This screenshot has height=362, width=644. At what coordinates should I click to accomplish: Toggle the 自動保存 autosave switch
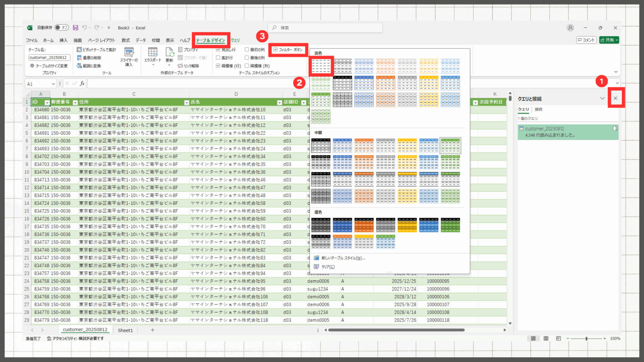click(x=62, y=28)
